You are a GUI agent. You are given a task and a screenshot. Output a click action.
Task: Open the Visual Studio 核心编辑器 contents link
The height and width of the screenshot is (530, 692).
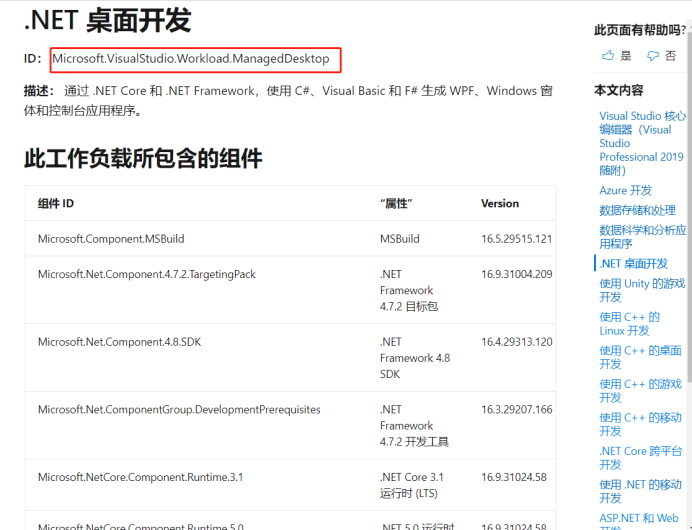642,143
